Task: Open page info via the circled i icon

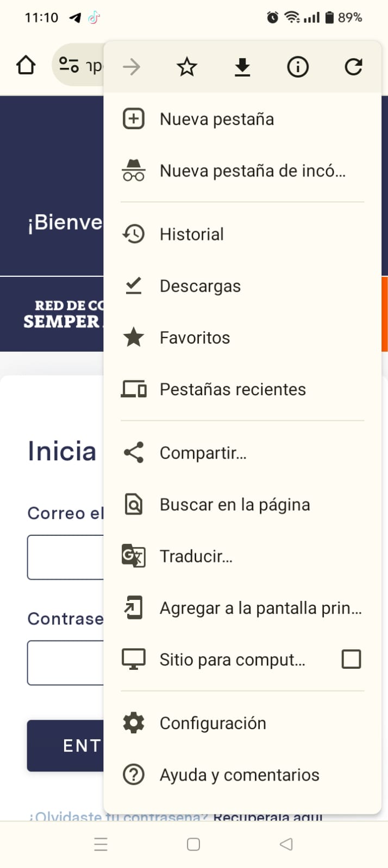Action: pos(298,67)
